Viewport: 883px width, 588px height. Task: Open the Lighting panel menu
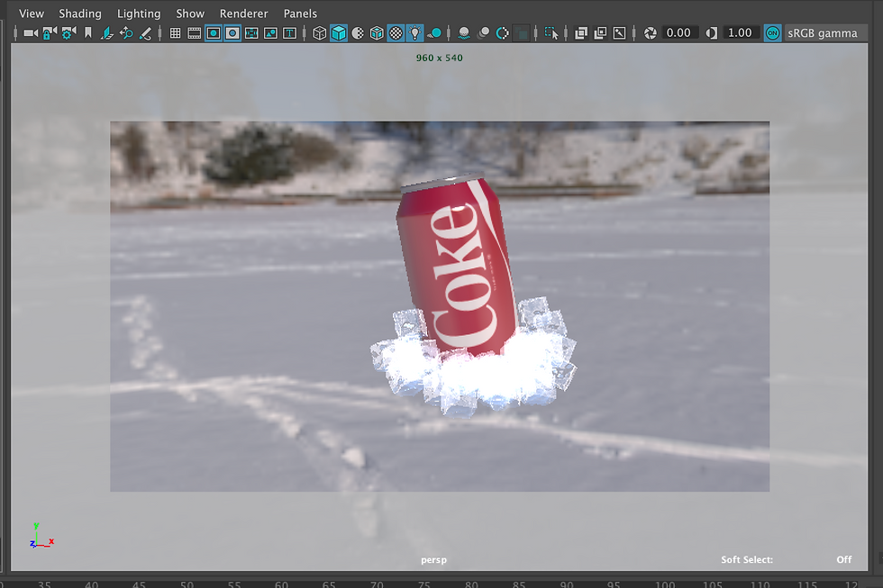[139, 14]
